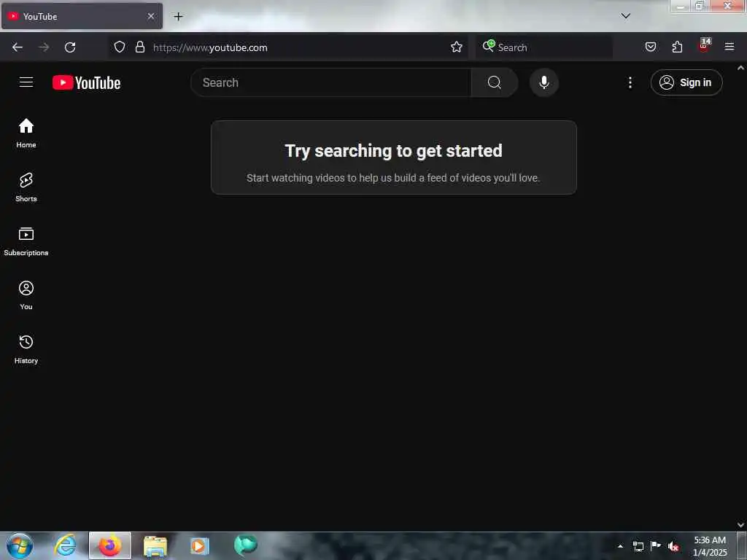Open the YouTube guide hamburger menu
The width and height of the screenshot is (747, 560).
[x=26, y=82]
